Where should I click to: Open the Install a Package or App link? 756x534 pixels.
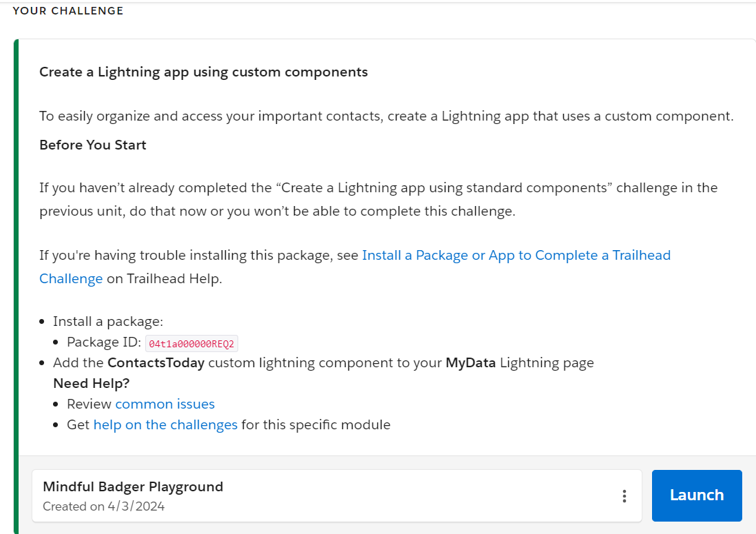(516, 255)
